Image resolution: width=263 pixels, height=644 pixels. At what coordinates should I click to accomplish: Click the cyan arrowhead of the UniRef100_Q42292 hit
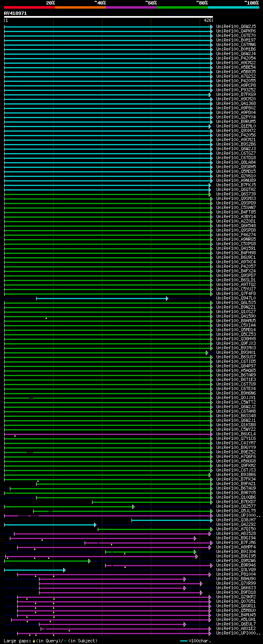pyautogui.click(x=95, y=525)
